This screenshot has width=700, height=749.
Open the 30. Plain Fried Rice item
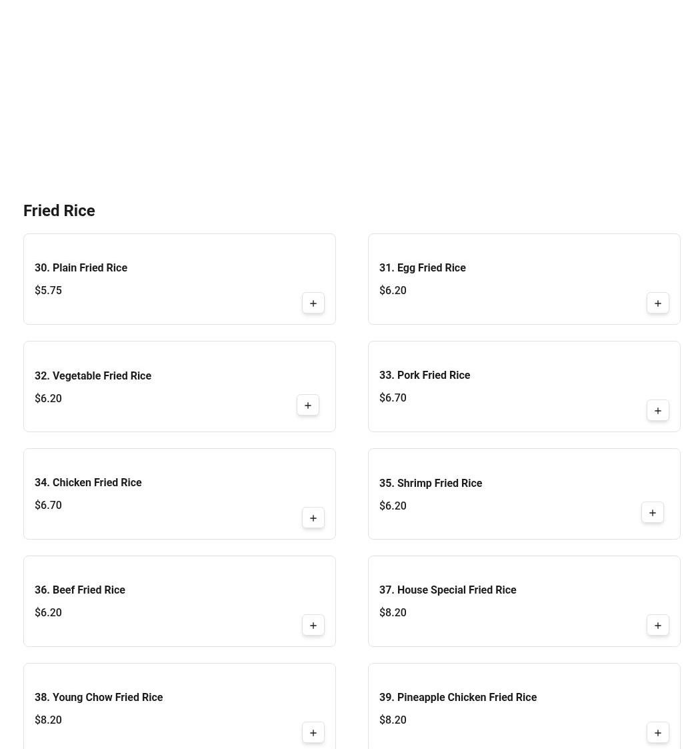(x=81, y=268)
